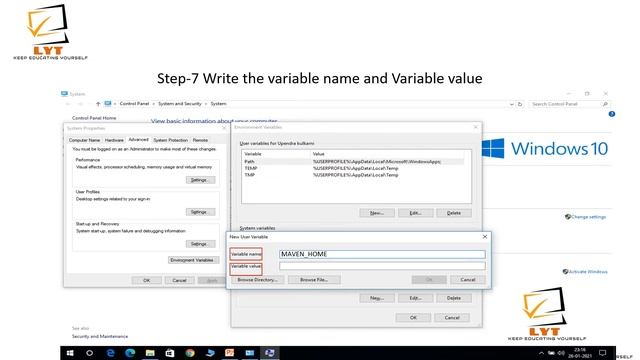This screenshot has height=360, width=640.
Task: Click Cancel in New User Variable
Action: (x=468, y=280)
